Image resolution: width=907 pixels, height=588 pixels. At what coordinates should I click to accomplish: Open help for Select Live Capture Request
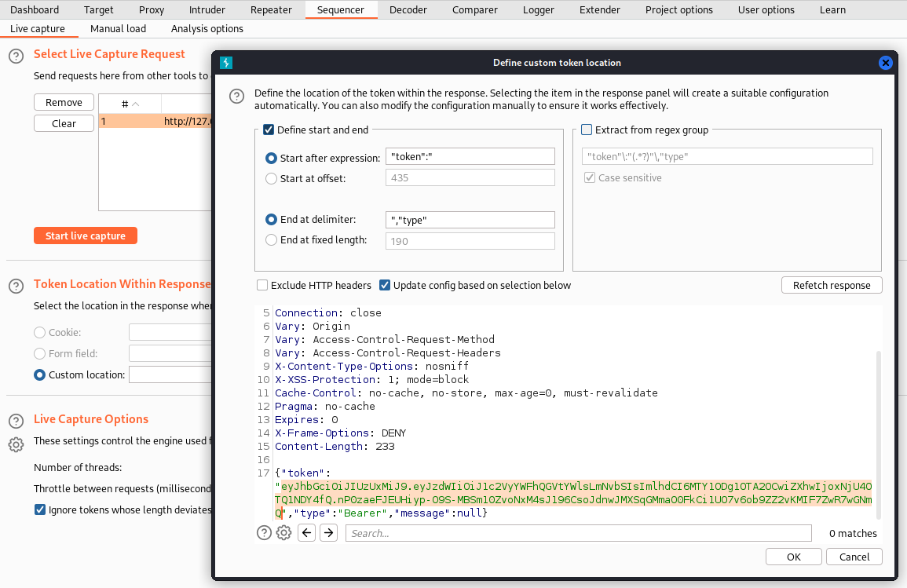(16, 56)
